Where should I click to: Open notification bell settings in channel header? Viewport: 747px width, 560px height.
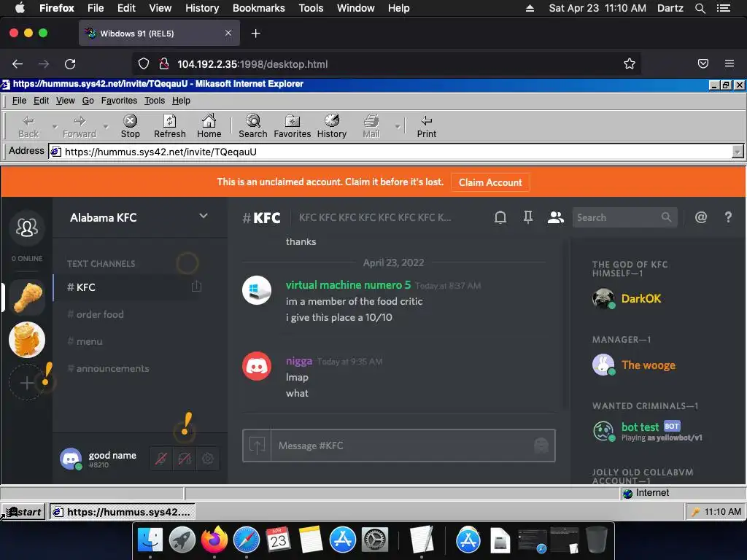tap(500, 217)
